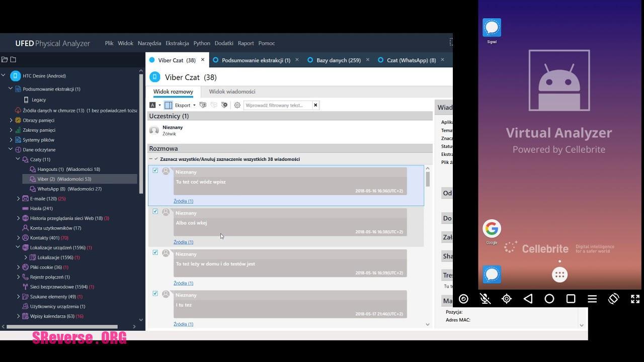
Task: Open Źródła (1) link under 'I tu tez'
Action: point(183,324)
